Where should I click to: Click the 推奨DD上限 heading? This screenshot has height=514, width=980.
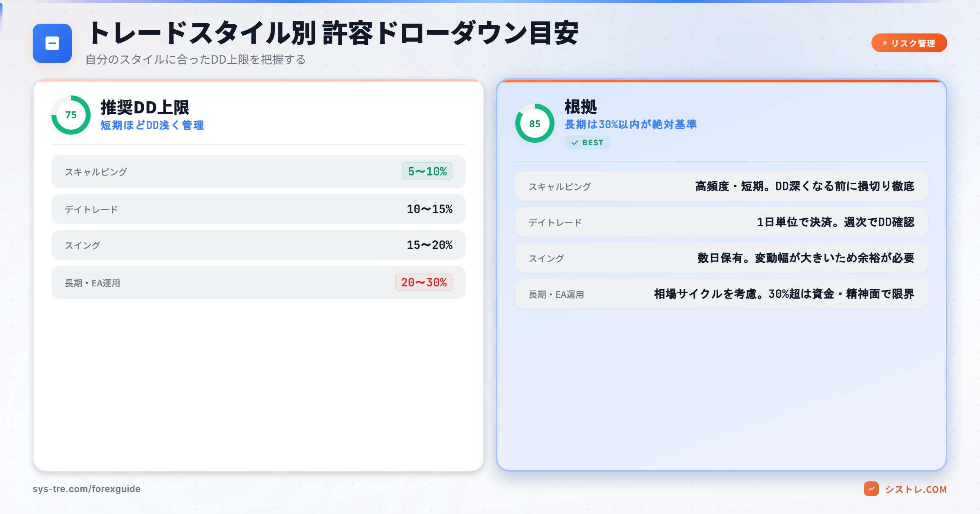point(145,107)
